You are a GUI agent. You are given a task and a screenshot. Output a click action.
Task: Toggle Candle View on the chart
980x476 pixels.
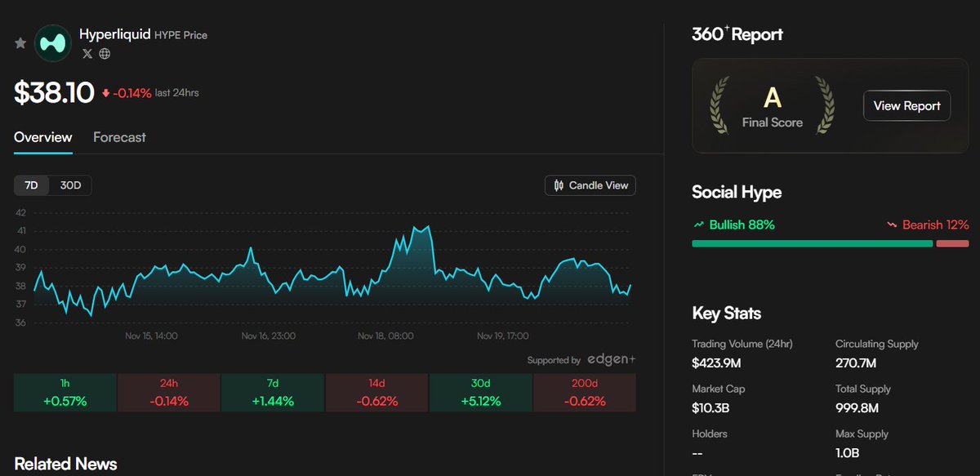click(590, 185)
